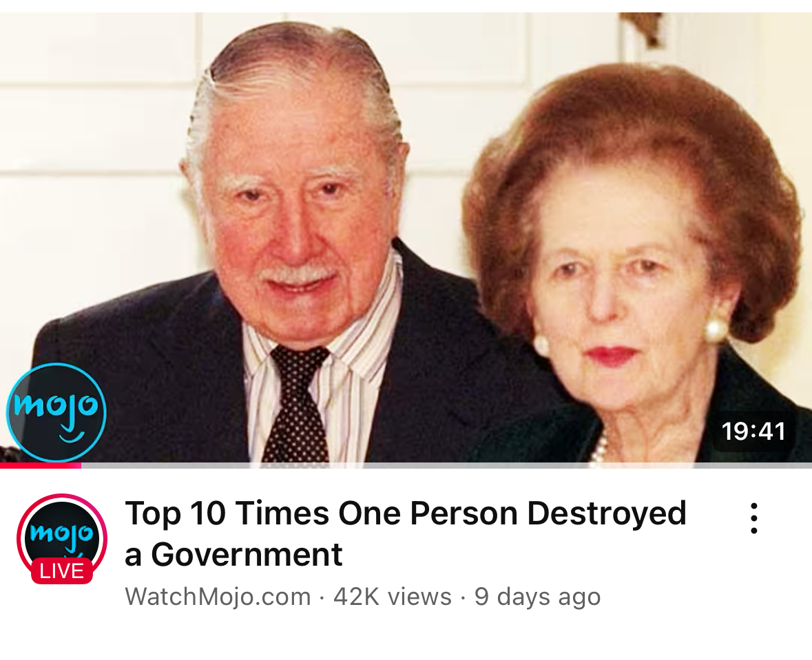The height and width of the screenshot is (660, 812).
Task: Play the video from its thumbnail
Action: click(406, 238)
